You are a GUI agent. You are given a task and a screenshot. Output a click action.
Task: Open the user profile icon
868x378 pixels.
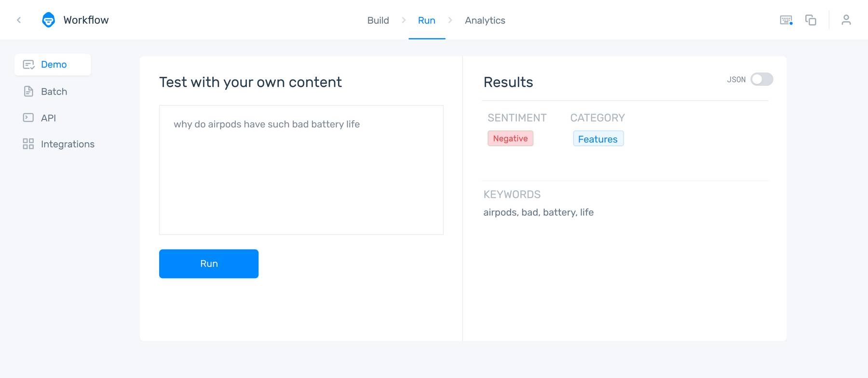pyautogui.click(x=846, y=20)
